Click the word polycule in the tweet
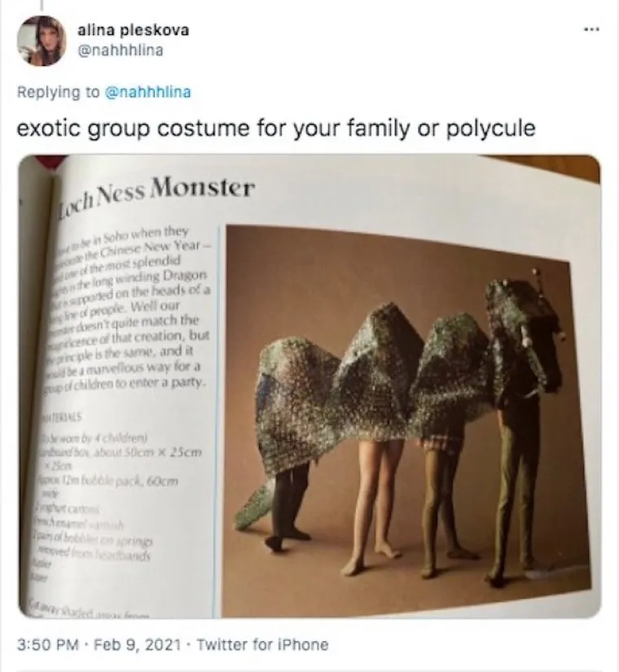This screenshot has height=672, width=619. click(491, 129)
